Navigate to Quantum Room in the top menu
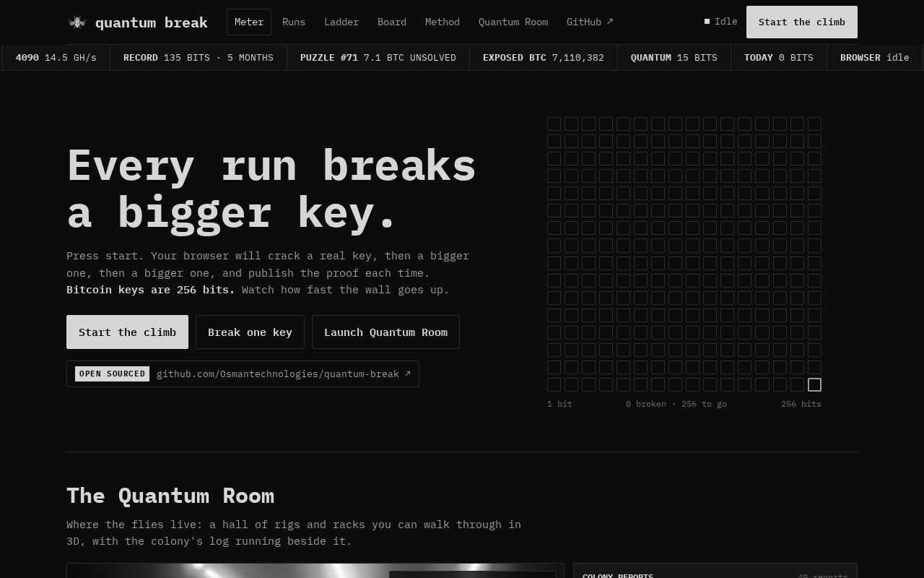Viewport: 924px width, 578px height. coord(513,22)
